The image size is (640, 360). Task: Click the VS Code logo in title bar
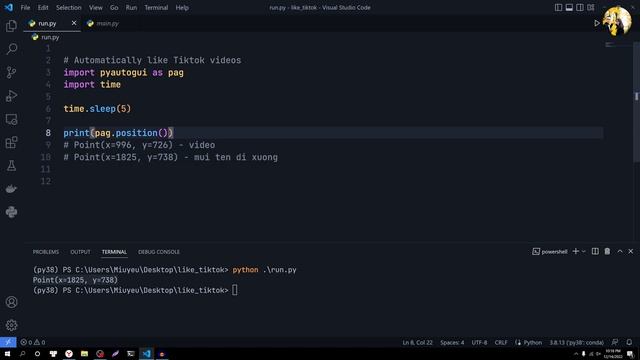point(9,7)
